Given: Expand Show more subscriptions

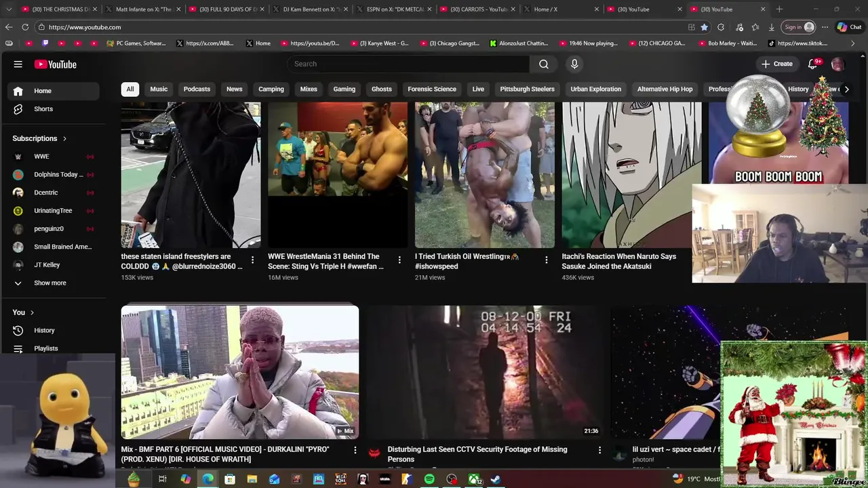Looking at the screenshot, I should tap(51, 283).
